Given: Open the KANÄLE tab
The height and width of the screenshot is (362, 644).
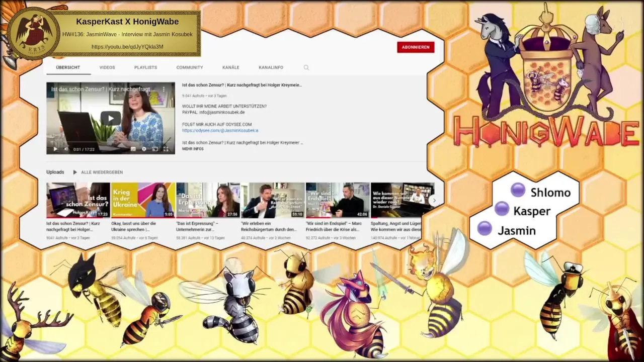Looking at the screenshot, I should click(x=231, y=67).
